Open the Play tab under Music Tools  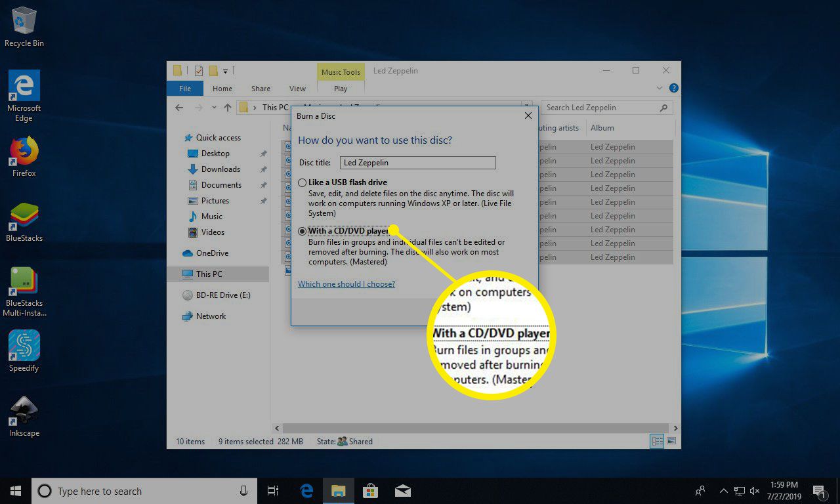[341, 89]
